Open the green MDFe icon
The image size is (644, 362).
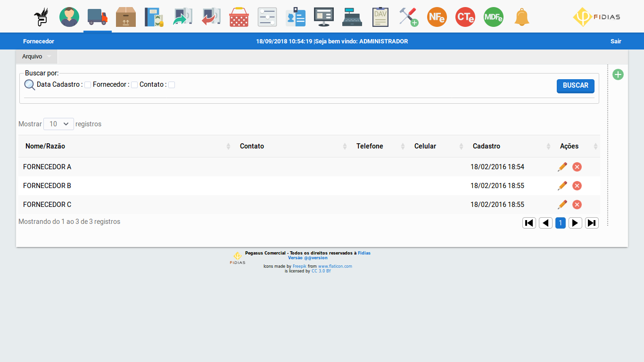493,17
